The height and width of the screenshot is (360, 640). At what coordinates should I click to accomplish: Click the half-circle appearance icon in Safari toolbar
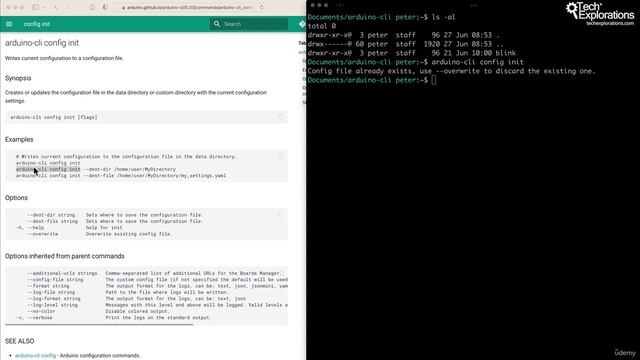click(x=105, y=7)
